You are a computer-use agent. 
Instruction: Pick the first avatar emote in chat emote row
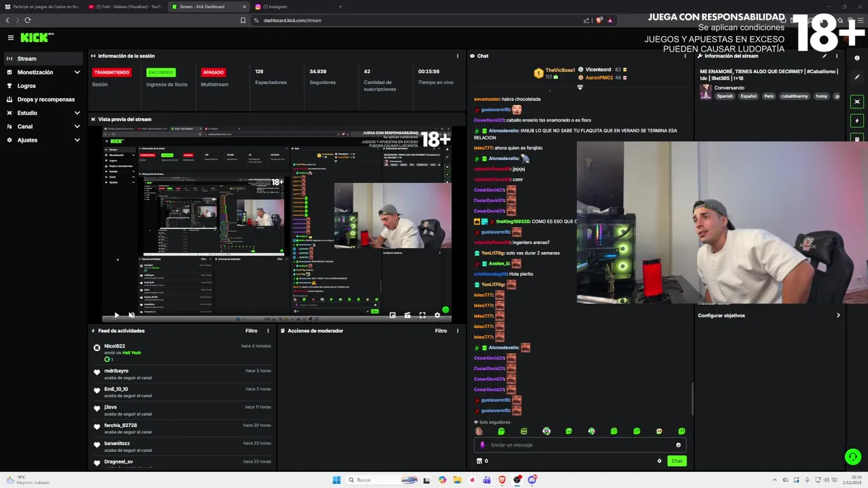click(479, 431)
